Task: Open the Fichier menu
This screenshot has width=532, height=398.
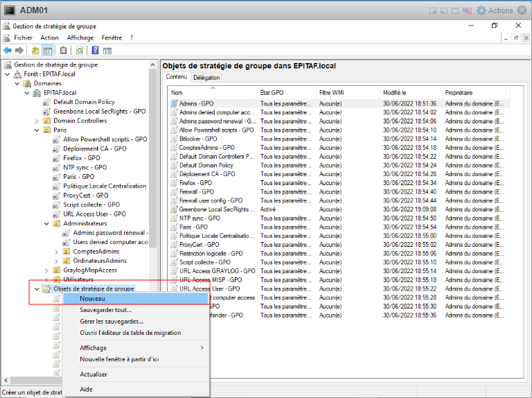Action: 23,37
